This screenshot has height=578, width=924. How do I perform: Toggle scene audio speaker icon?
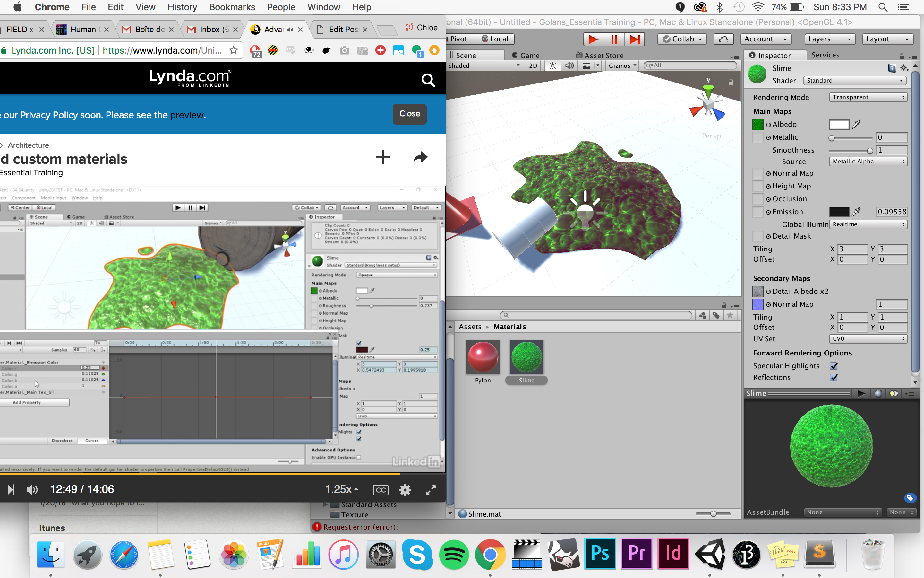(569, 66)
